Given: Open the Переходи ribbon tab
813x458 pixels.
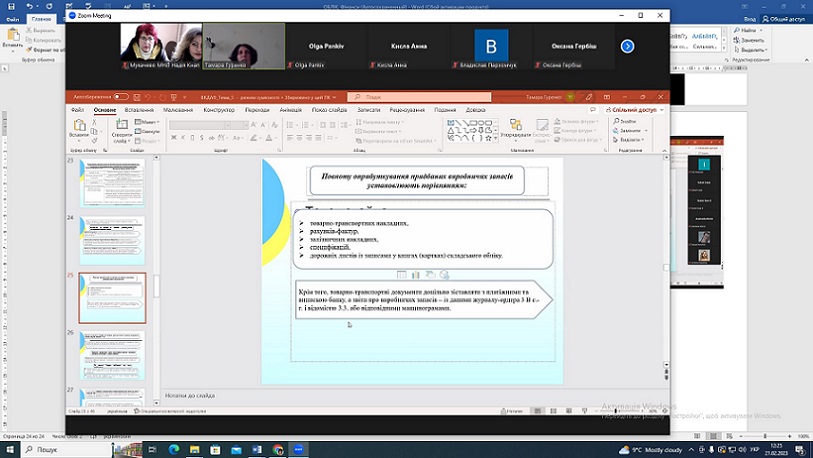Looking at the screenshot, I should point(257,110).
